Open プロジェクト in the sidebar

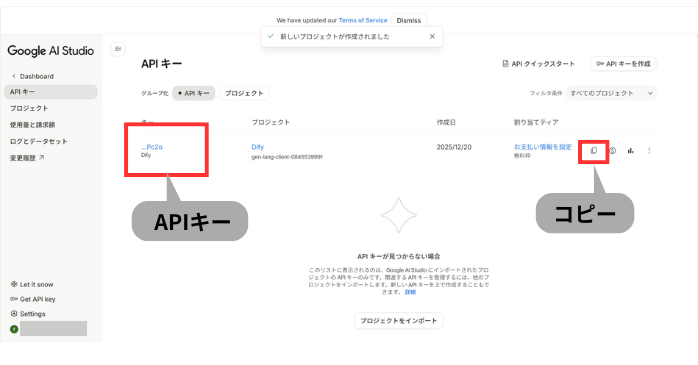[x=29, y=108]
